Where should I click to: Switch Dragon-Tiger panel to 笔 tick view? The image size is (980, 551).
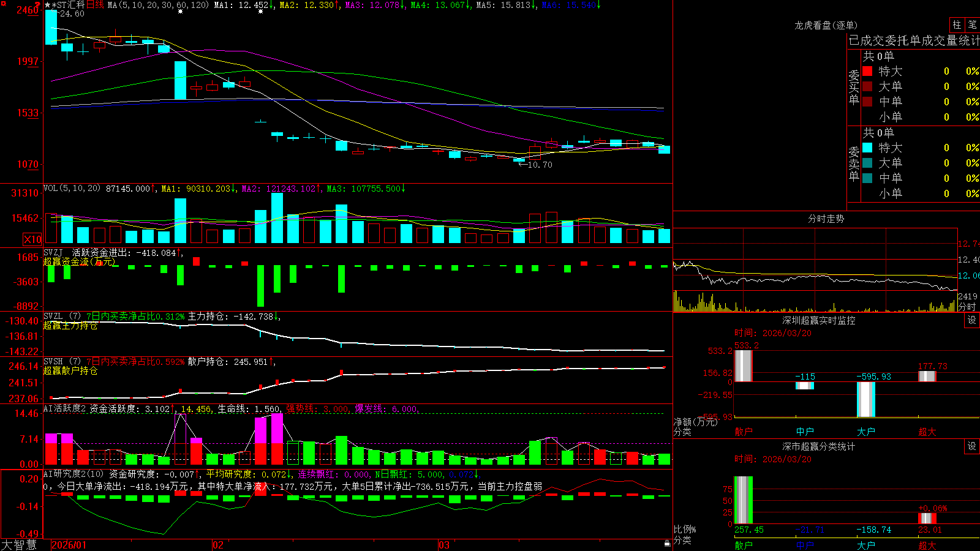pos(973,24)
